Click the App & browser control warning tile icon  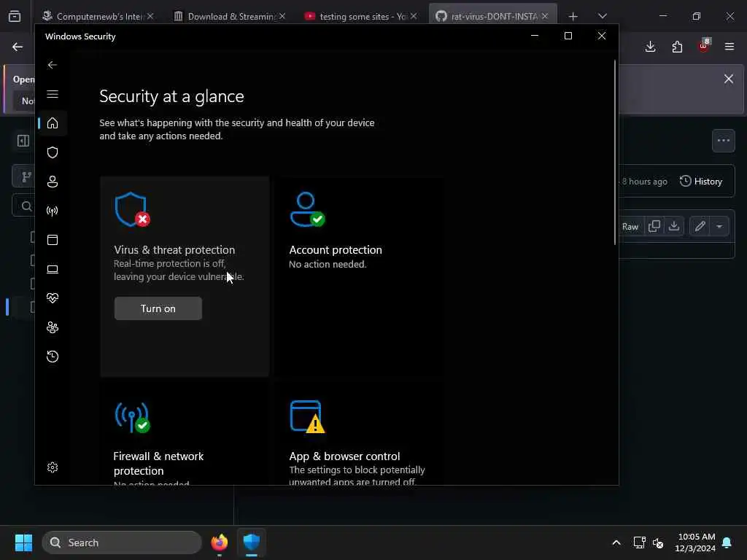307,416
